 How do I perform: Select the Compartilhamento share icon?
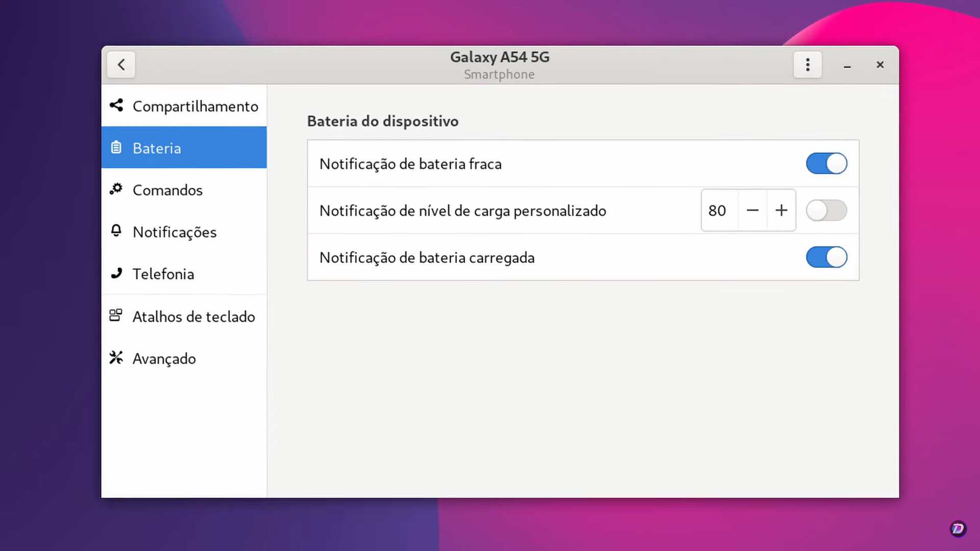pyautogui.click(x=116, y=106)
